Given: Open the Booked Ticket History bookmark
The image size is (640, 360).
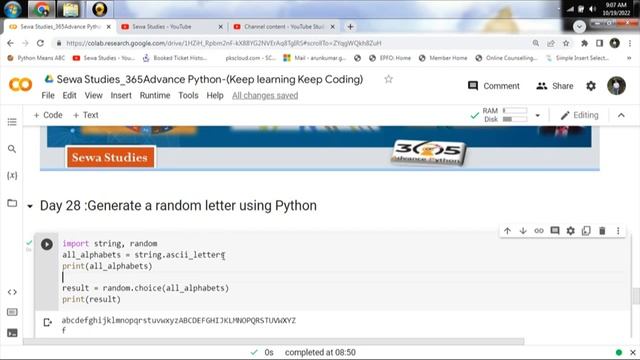Looking at the screenshot, I should 175,58.
